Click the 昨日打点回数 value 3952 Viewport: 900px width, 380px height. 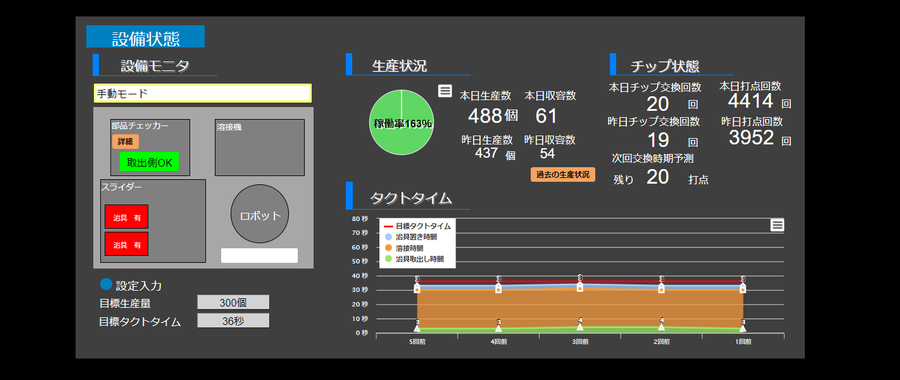752,138
